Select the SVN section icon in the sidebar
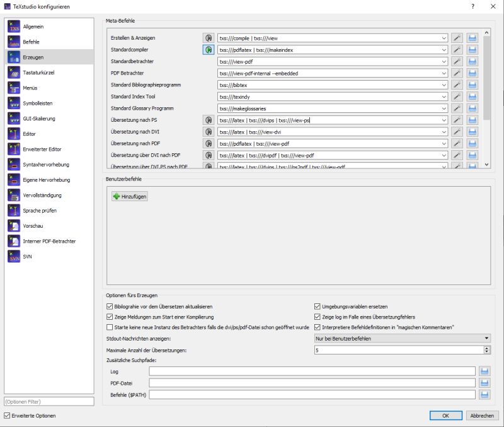504x427 pixels. (13, 257)
